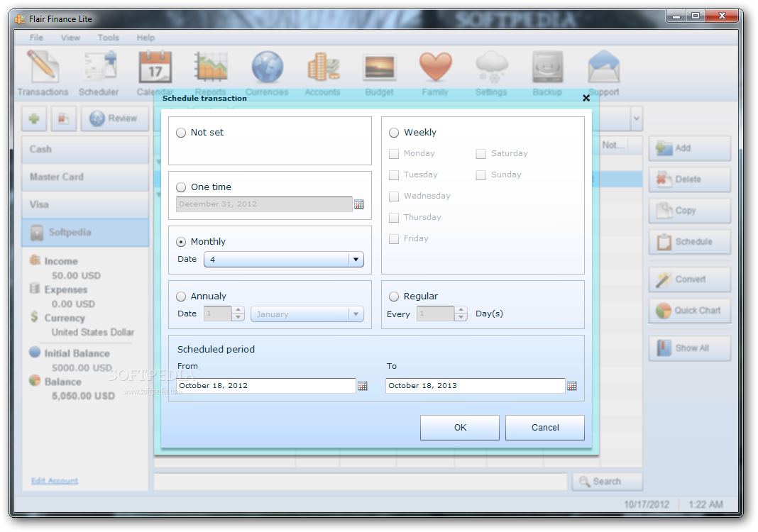Open the Accounts coins icon
This screenshot has width=758, height=532.
322,73
